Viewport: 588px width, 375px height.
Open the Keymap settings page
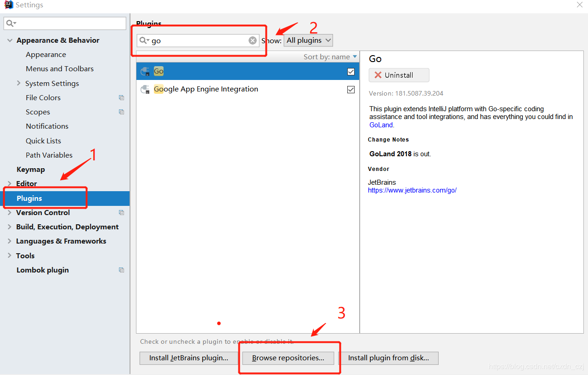(x=31, y=170)
